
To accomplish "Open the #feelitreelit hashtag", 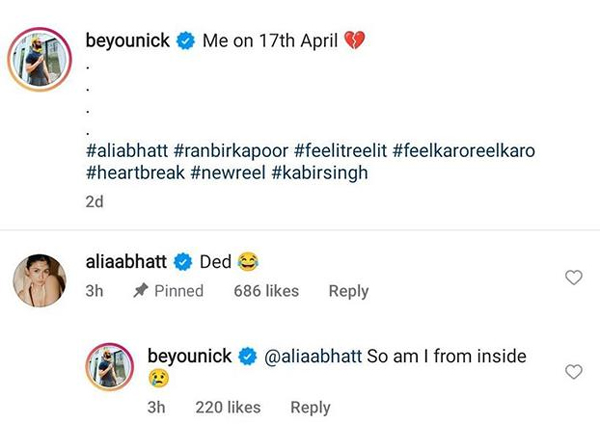I will point(341,150).
